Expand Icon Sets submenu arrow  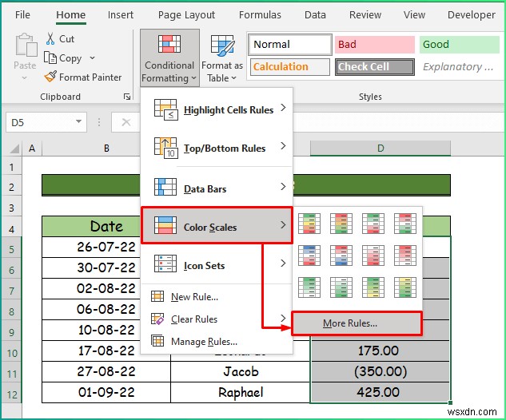point(283,263)
